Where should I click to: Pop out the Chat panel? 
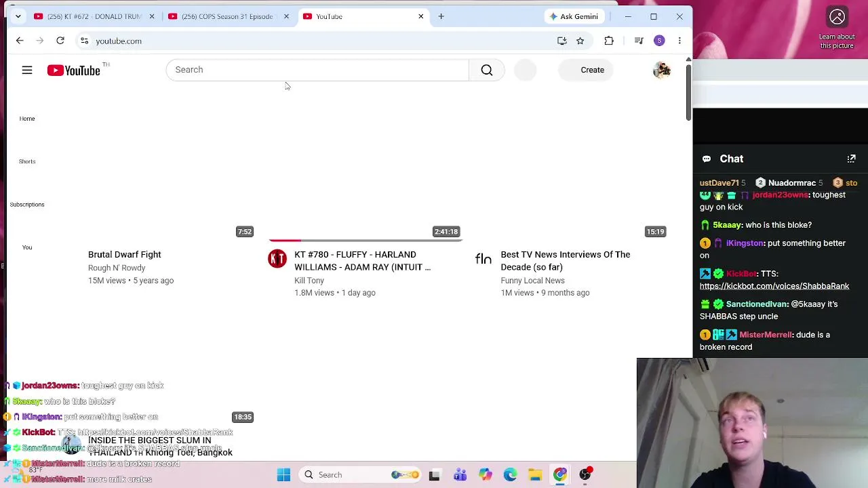click(851, 159)
